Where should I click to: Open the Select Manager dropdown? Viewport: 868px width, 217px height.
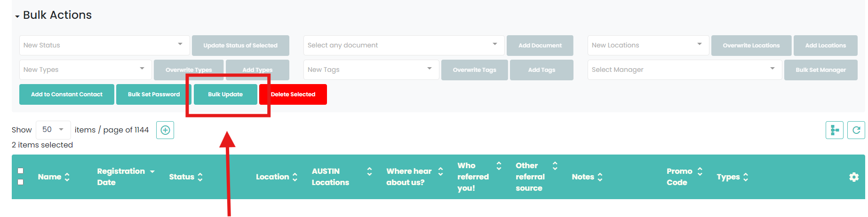pyautogui.click(x=684, y=70)
